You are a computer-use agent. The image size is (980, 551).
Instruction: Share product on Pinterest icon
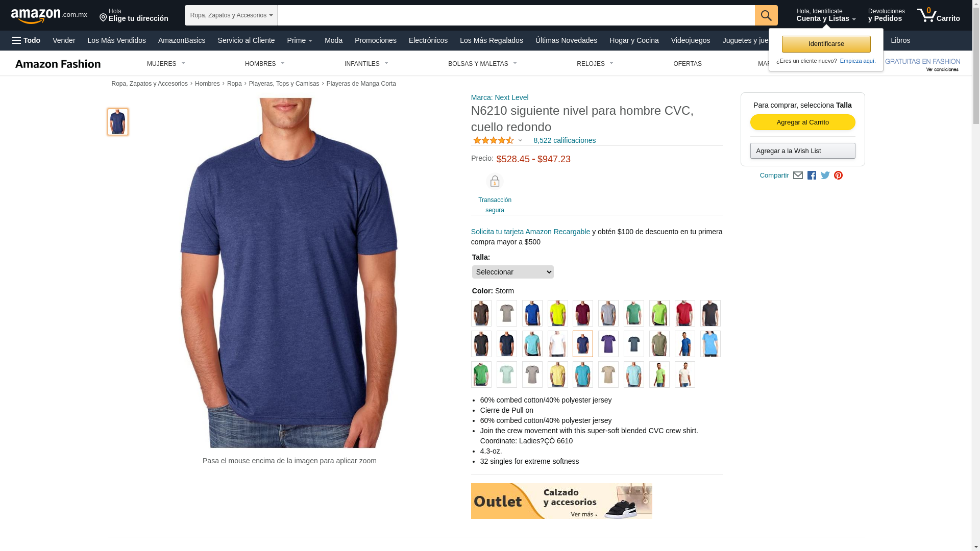click(x=838, y=176)
